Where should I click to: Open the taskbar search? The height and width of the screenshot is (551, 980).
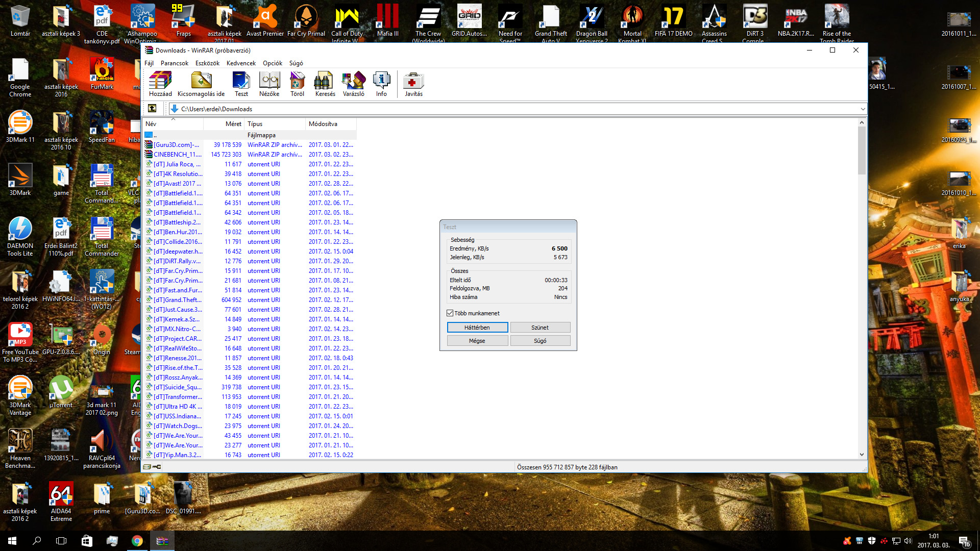[x=37, y=541]
